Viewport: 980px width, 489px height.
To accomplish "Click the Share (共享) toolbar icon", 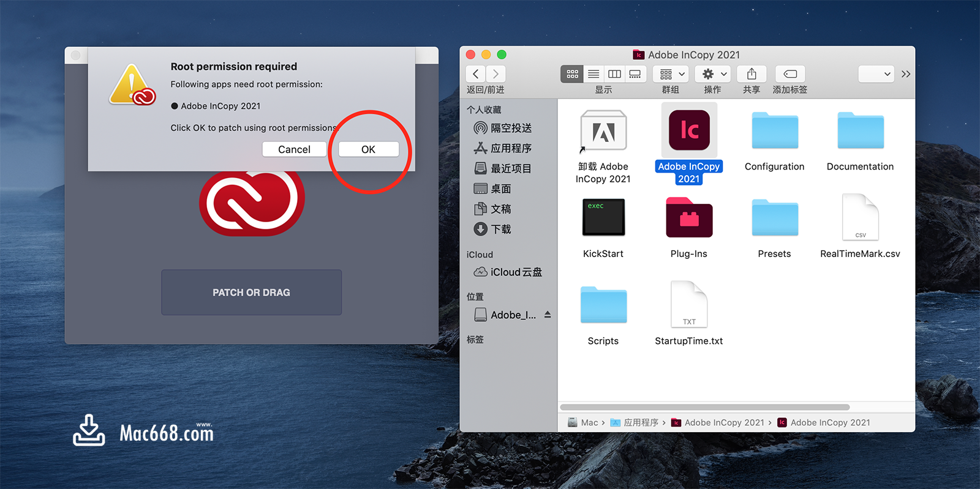I will click(752, 74).
